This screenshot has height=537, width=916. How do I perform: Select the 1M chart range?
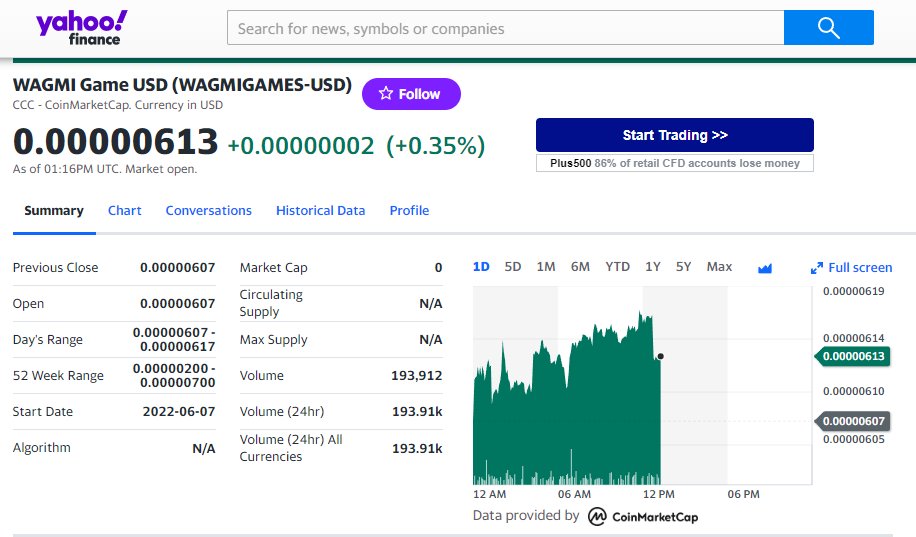point(546,267)
